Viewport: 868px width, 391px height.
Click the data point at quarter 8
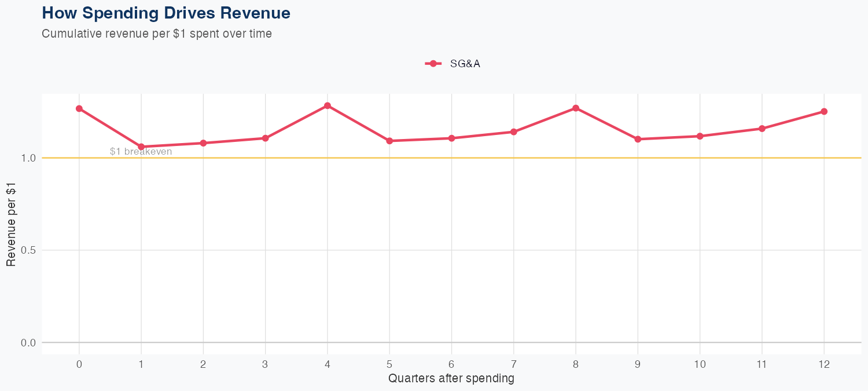pos(576,108)
